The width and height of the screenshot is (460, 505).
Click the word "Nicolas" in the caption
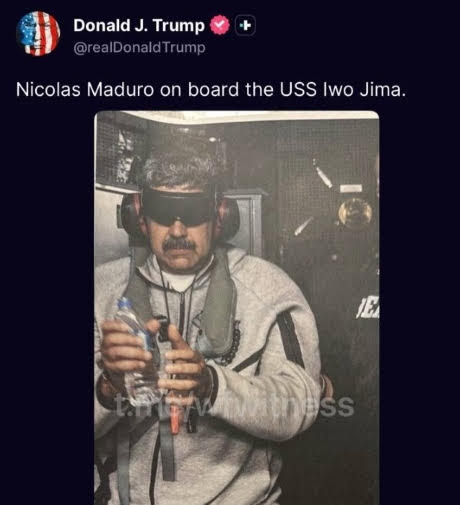[x=48, y=90]
